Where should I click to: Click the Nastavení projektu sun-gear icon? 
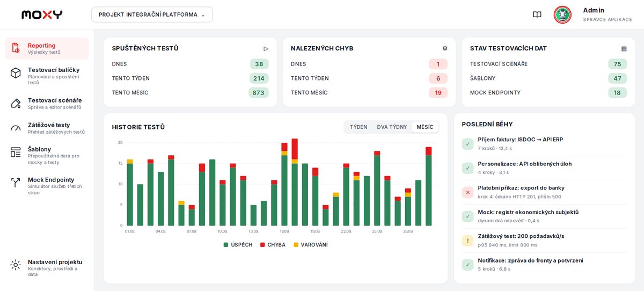pyautogui.click(x=16, y=265)
